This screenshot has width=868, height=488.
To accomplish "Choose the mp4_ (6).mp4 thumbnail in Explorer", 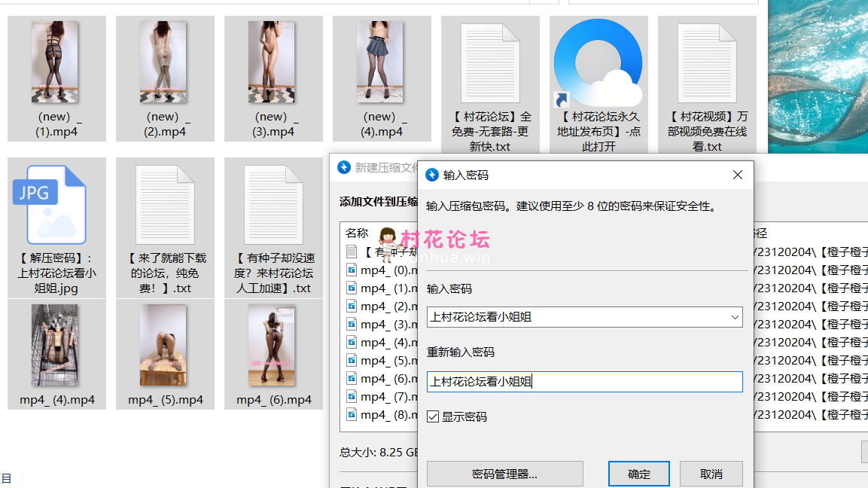I will (x=272, y=345).
